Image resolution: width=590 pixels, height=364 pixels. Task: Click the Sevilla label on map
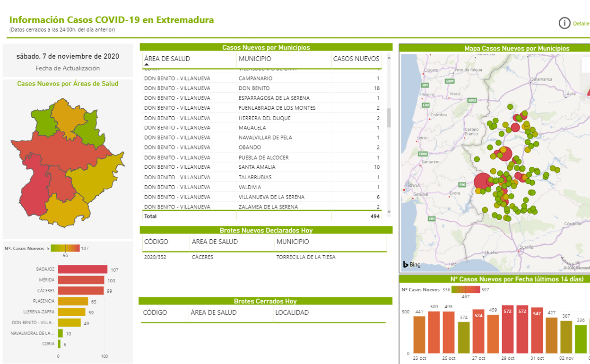click(526, 247)
